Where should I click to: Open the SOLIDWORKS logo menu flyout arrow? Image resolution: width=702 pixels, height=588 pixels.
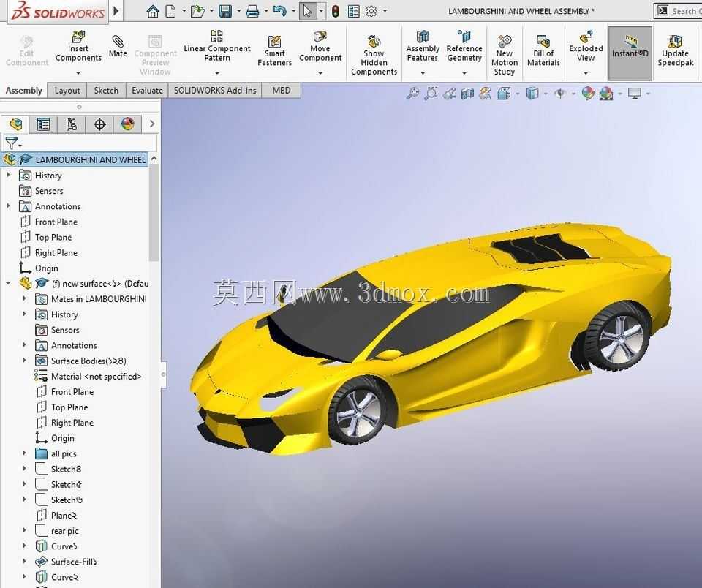click(116, 11)
